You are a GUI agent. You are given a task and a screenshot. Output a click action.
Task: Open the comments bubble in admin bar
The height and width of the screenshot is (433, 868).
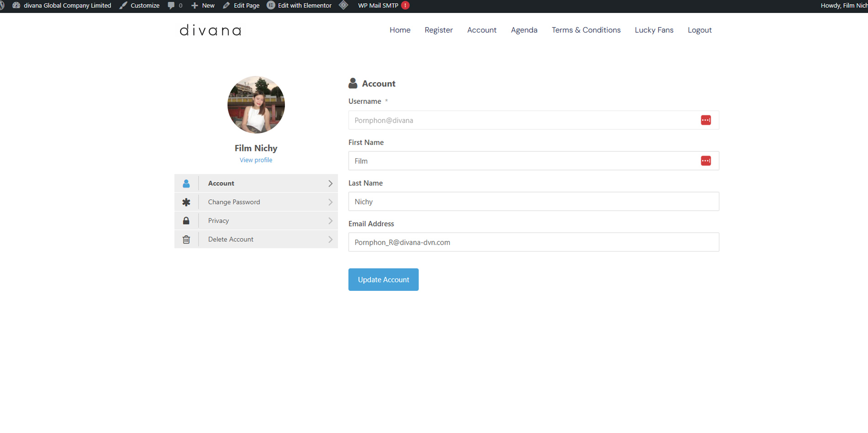pyautogui.click(x=171, y=5)
